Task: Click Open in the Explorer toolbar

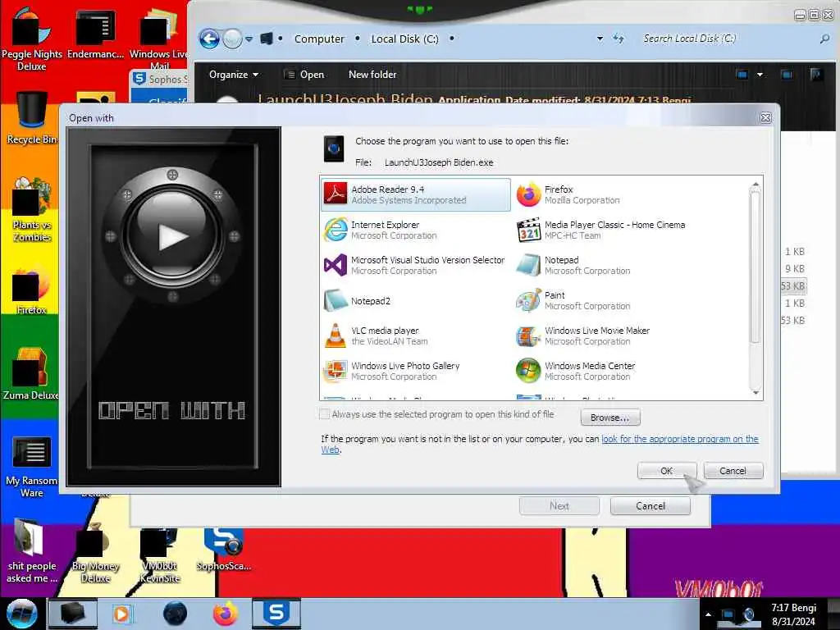Action: point(305,75)
